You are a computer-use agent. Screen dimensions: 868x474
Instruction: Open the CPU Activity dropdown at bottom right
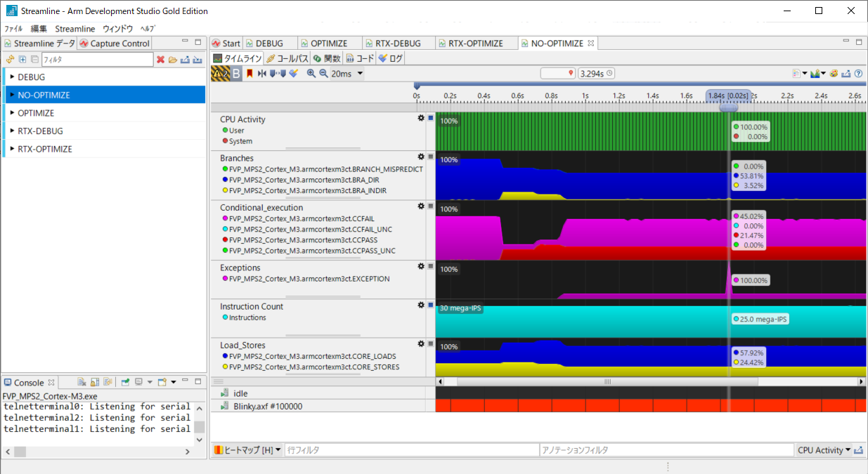point(824,450)
